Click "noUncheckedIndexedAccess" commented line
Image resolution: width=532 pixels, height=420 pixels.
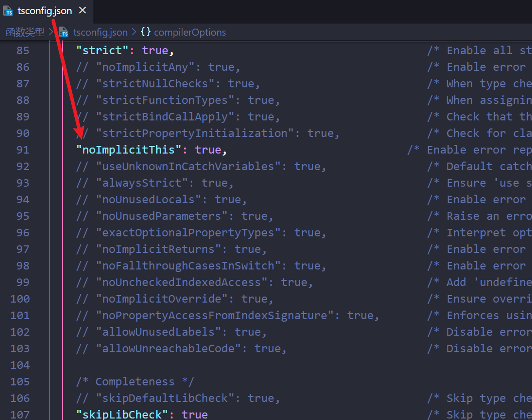click(x=194, y=283)
